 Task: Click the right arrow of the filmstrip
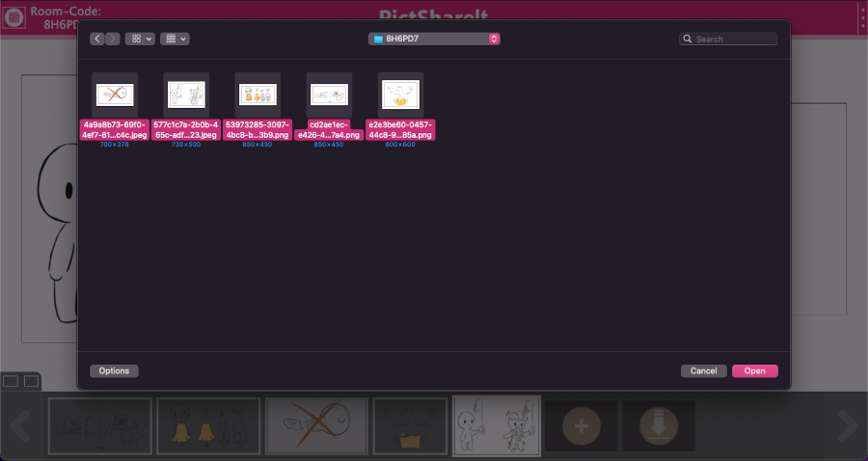click(846, 425)
